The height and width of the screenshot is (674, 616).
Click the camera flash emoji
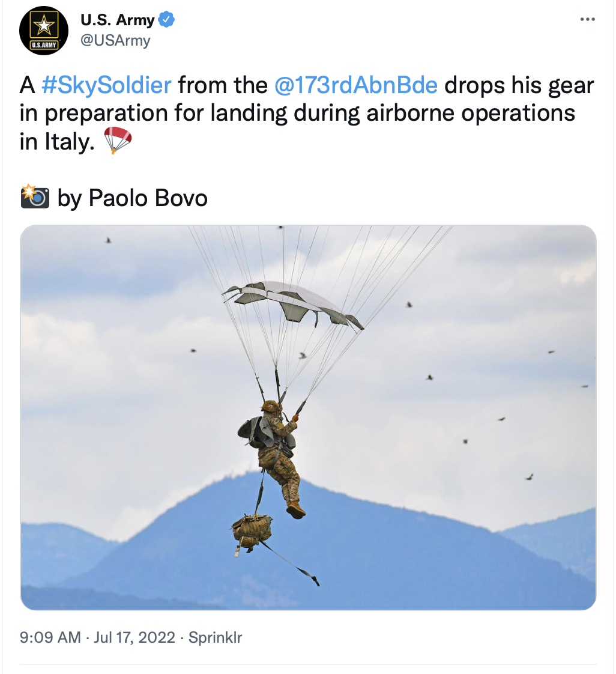pyautogui.click(x=35, y=197)
